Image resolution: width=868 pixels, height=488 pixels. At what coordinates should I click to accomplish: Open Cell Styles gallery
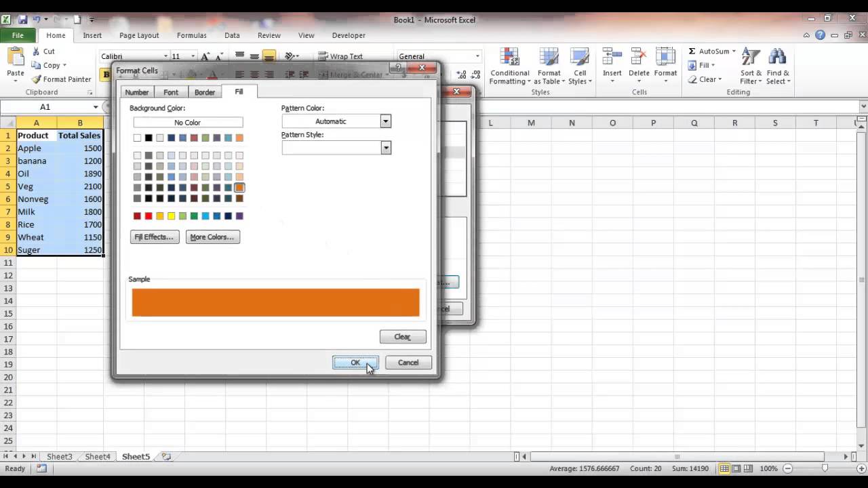[580, 66]
